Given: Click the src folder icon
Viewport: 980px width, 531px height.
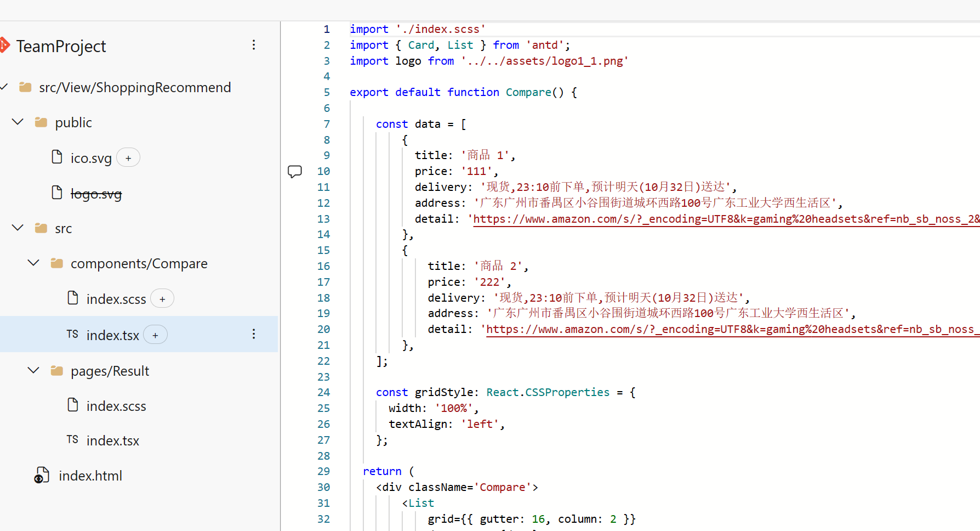Looking at the screenshot, I should pos(41,228).
